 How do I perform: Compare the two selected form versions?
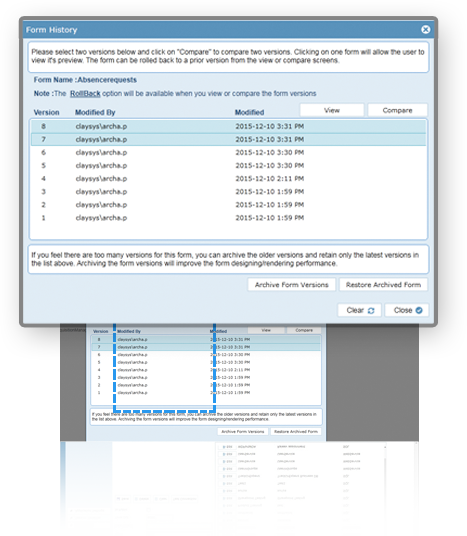[397, 110]
